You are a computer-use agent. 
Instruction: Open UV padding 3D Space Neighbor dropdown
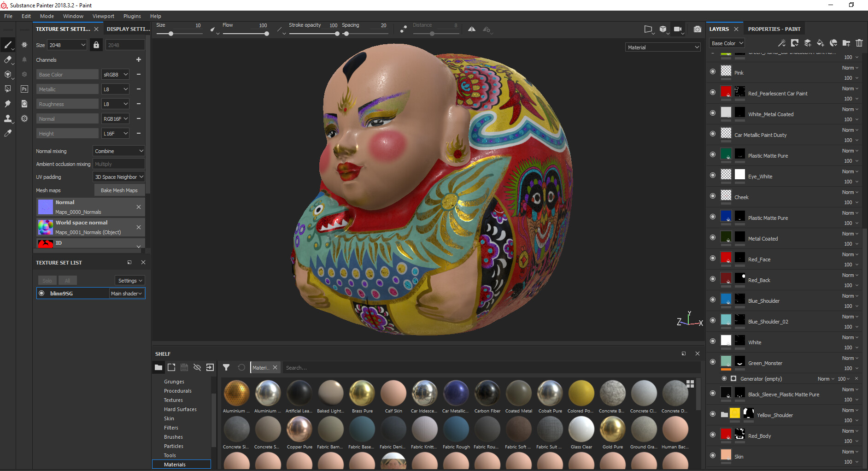click(x=119, y=177)
